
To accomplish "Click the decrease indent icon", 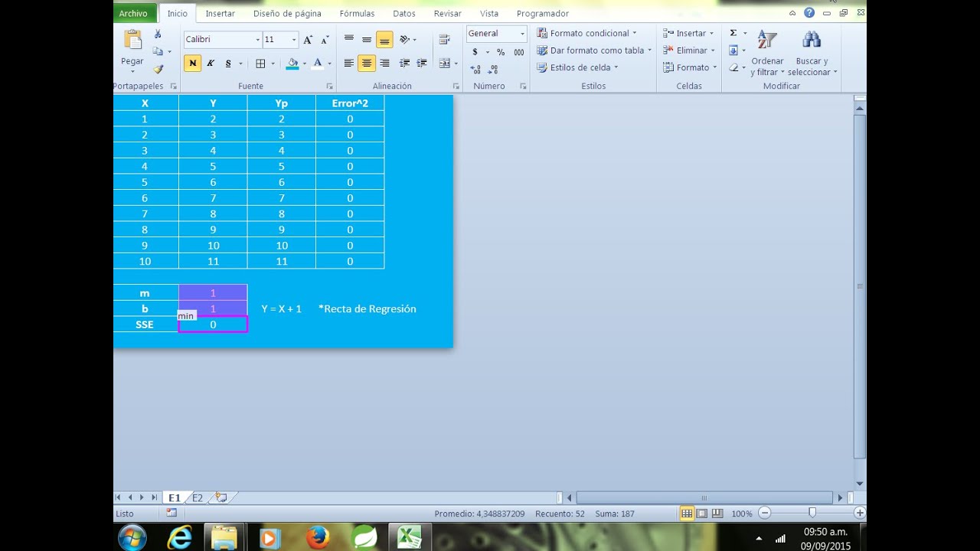I will point(404,64).
